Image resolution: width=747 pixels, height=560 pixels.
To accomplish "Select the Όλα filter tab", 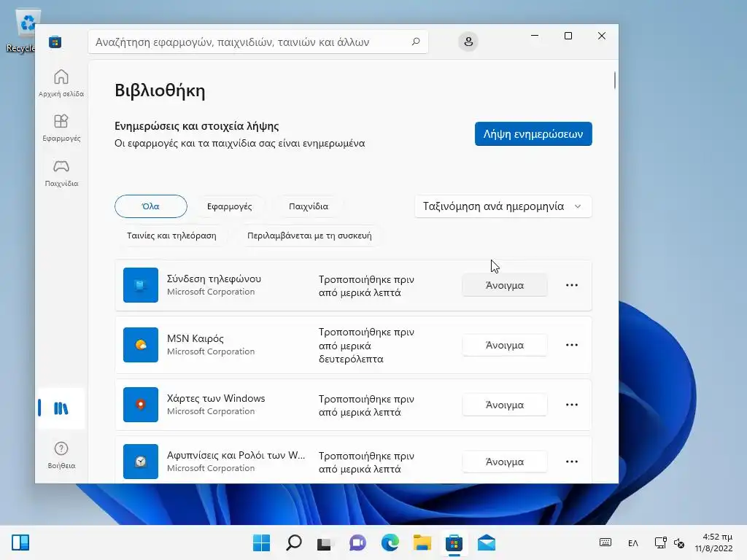I will coord(150,206).
